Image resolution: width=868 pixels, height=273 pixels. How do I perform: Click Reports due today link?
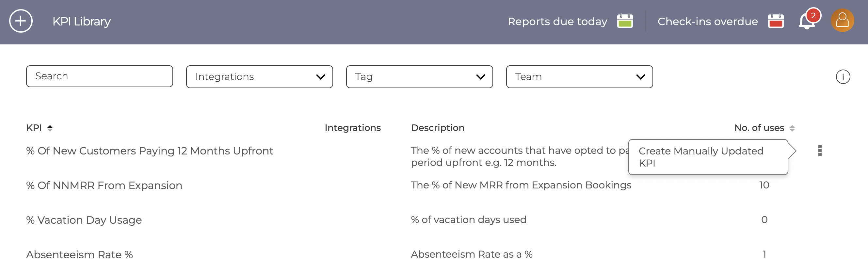click(x=557, y=21)
